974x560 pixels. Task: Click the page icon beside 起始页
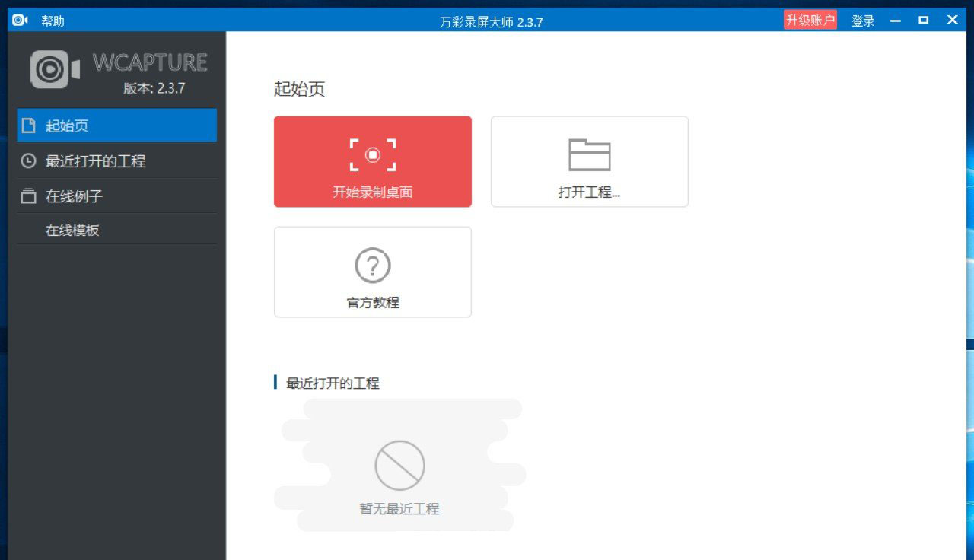click(x=28, y=126)
